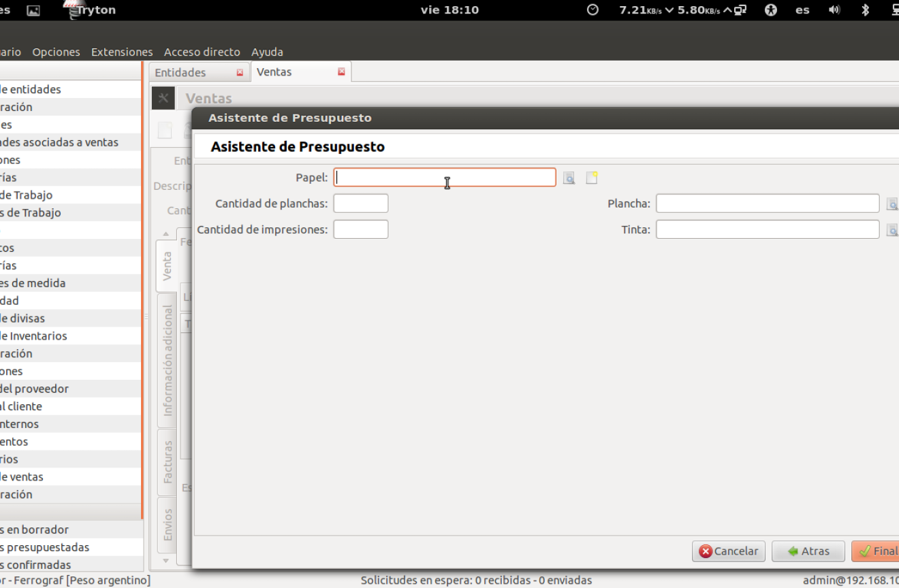Click the search icon next to Papel field
The height and width of the screenshot is (588, 899).
(569, 178)
